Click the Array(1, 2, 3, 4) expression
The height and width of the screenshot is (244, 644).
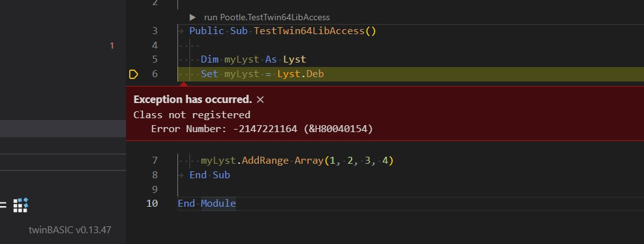point(344,161)
